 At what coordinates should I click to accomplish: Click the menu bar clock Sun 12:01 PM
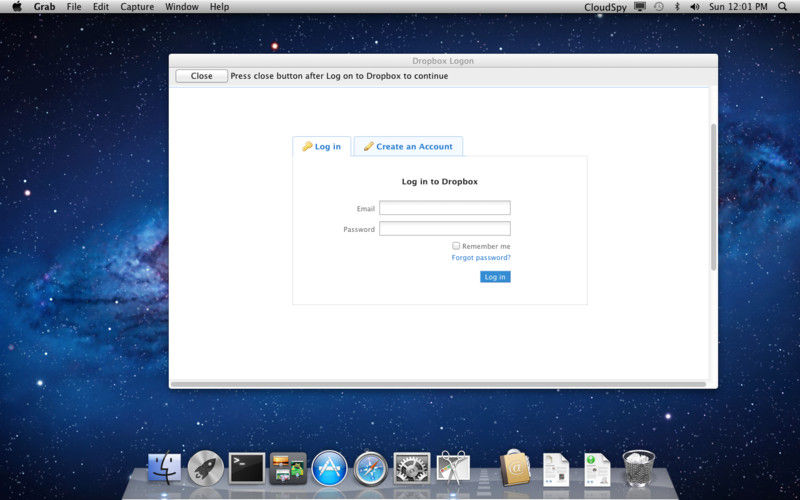[738, 7]
